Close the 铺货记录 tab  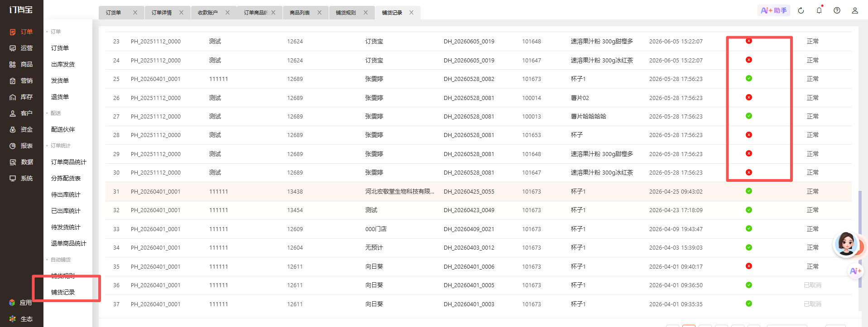point(411,13)
